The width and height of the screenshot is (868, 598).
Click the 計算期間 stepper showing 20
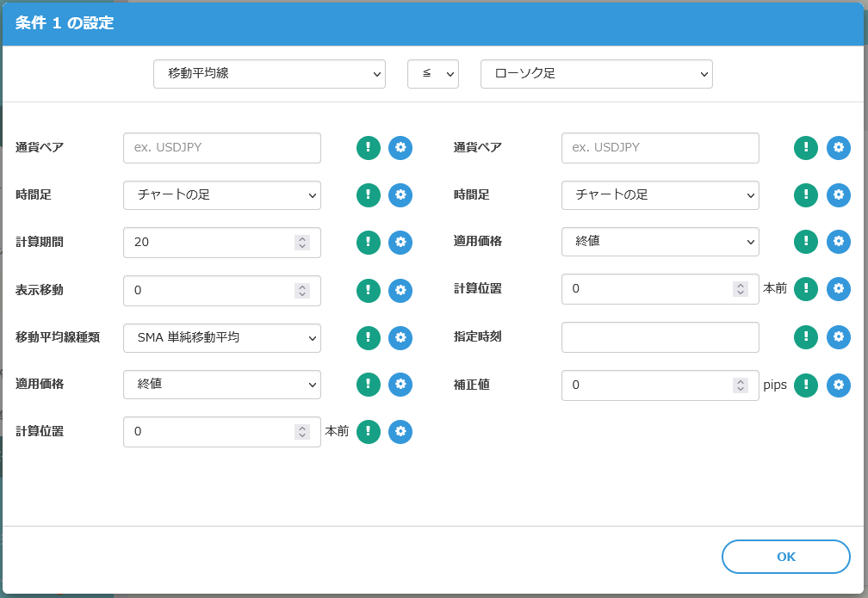point(301,243)
